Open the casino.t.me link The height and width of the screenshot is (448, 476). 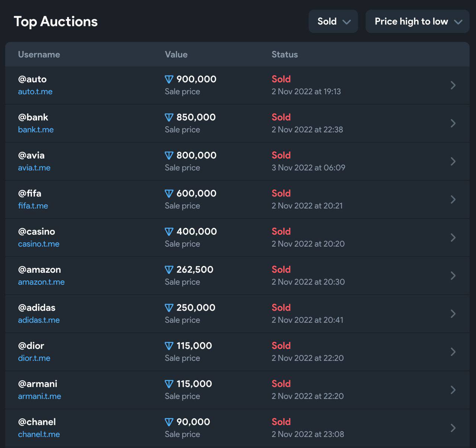click(x=39, y=244)
